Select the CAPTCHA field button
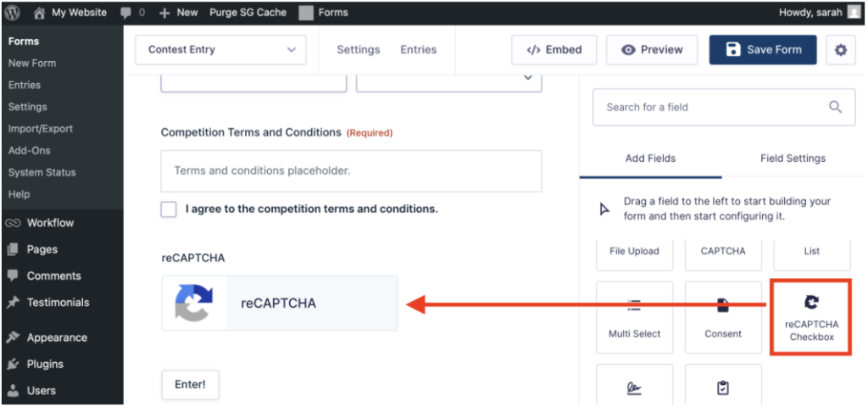Viewport: 868px width, 407px height. pos(723,254)
